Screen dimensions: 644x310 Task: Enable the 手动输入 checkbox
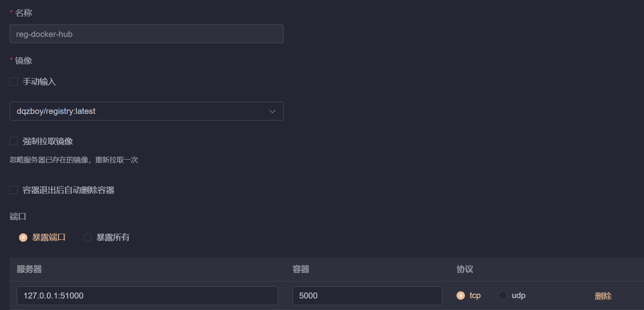[14, 82]
